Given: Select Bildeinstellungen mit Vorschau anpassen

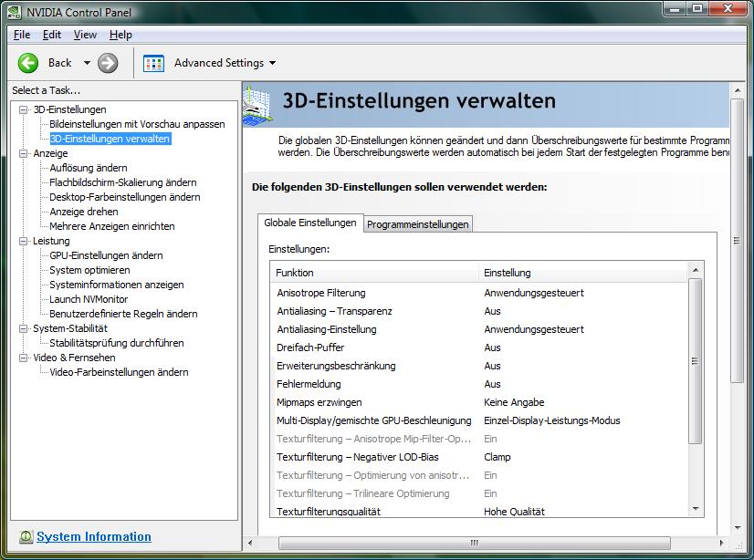Looking at the screenshot, I should (137, 124).
